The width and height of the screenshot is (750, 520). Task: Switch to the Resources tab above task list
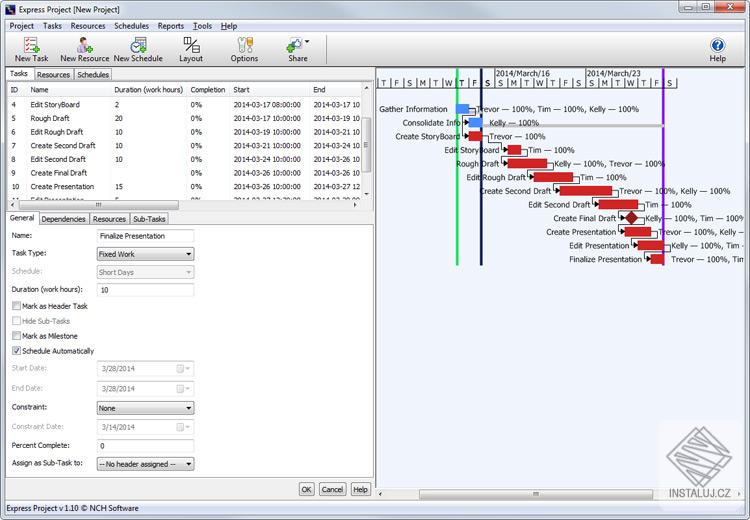point(54,75)
